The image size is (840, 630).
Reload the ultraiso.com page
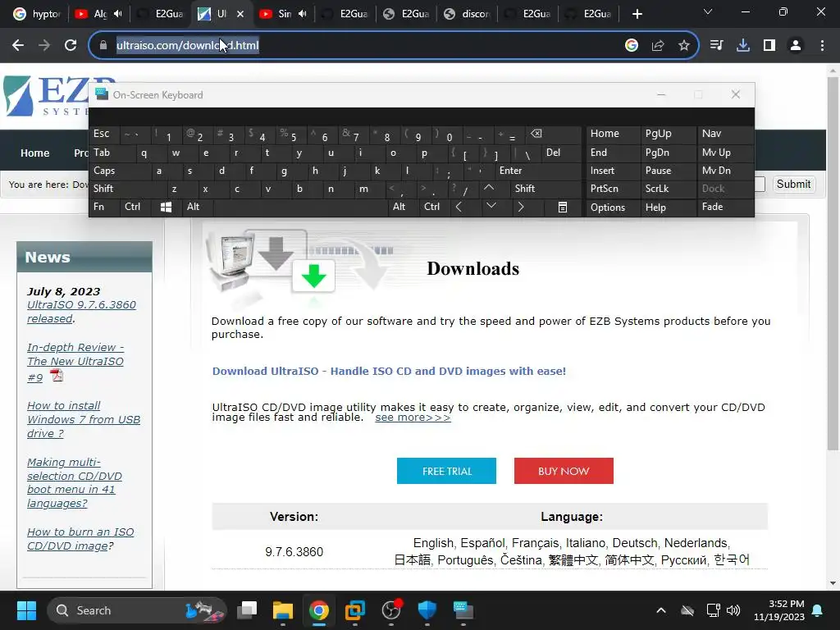click(x=71, y=46)
